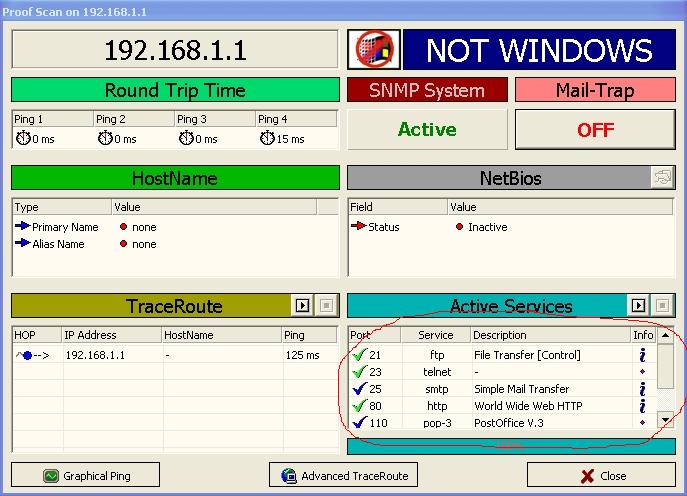Stop the TraceRoute with stop button
Screen dimensions: 687x496
click(326, 305)
